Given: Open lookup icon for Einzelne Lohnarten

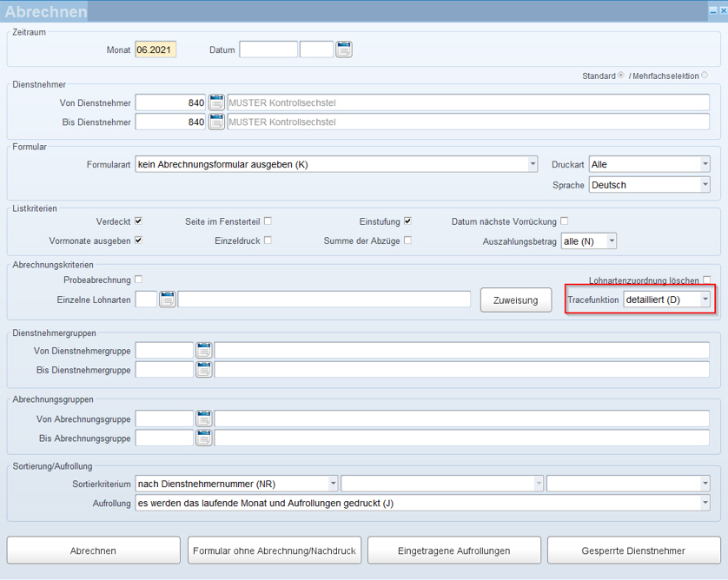Looking at the screenshot, I should pos(167,300).
